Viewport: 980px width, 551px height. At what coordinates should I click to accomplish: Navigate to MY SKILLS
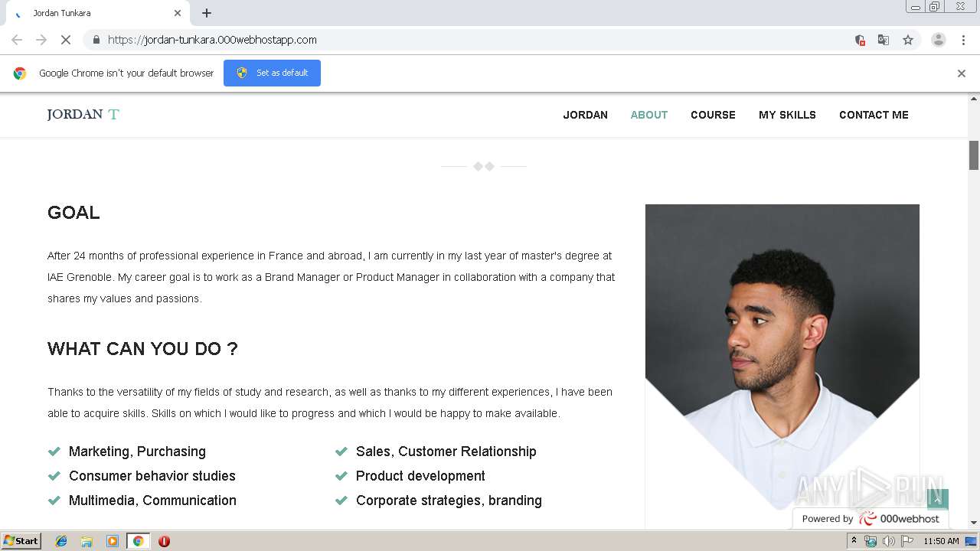click(x=787, y=115)
